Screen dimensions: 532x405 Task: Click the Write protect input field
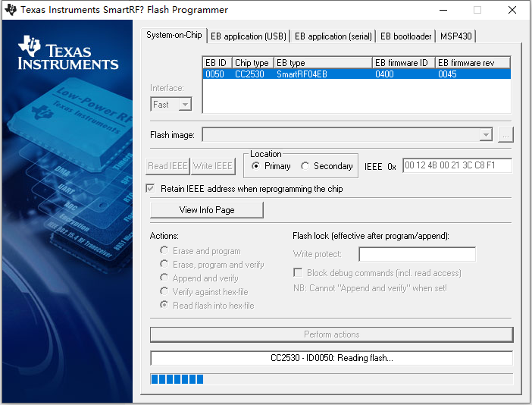point(418,254)
